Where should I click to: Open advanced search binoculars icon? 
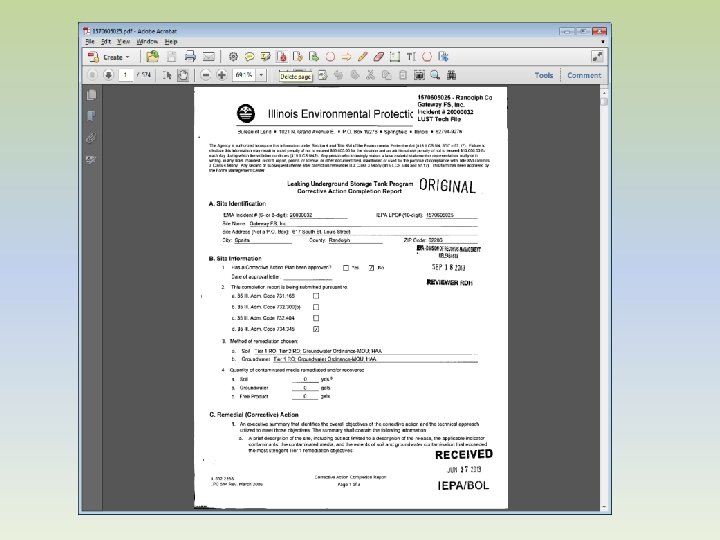(451, 75)
